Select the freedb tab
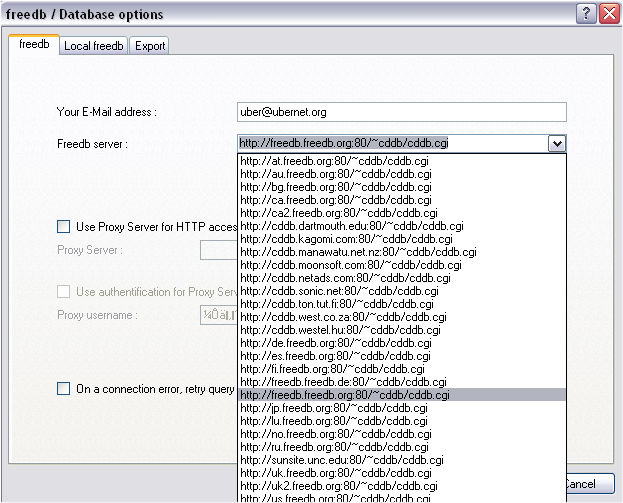The height and width of the screenshot is (503, 623). coord(33,45)
